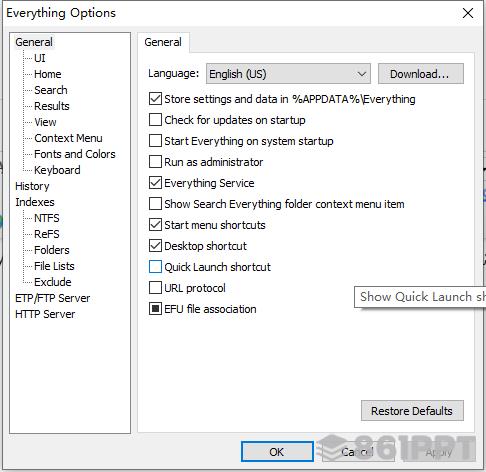
Task: Uncheck Store settings and data in %APPDATA%\Everything
Action: coord(155,99)
